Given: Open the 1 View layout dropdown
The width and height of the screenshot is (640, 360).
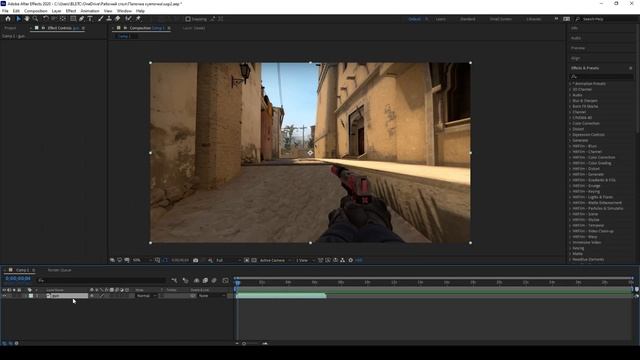Looking at the screenshot, I should pyautogui.click(x=305, y=260).
